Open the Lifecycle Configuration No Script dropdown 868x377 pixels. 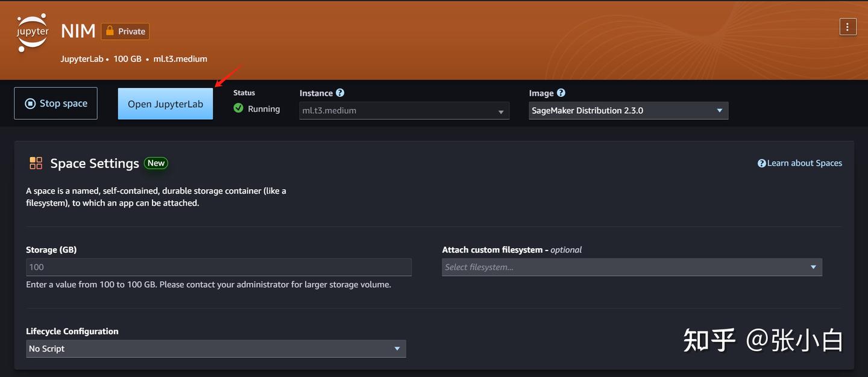click(216, 349)
